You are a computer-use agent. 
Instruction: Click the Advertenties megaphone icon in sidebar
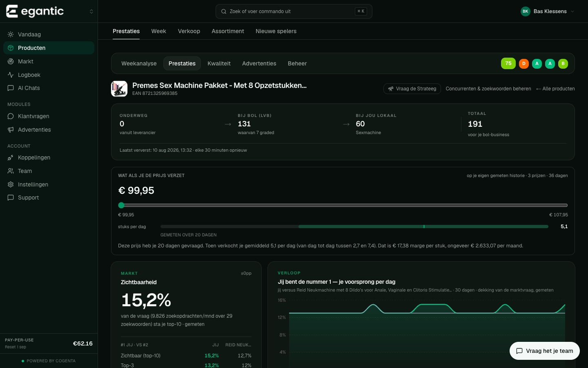(x=11, y=130)
